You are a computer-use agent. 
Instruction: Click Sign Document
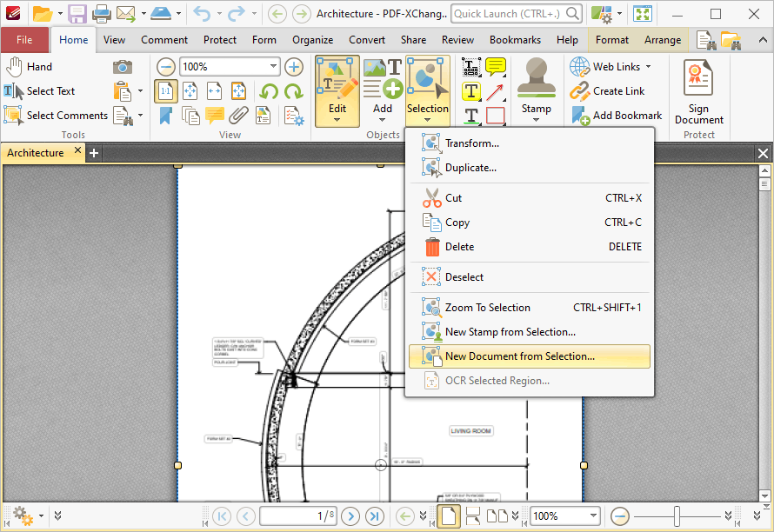point(698,91)
